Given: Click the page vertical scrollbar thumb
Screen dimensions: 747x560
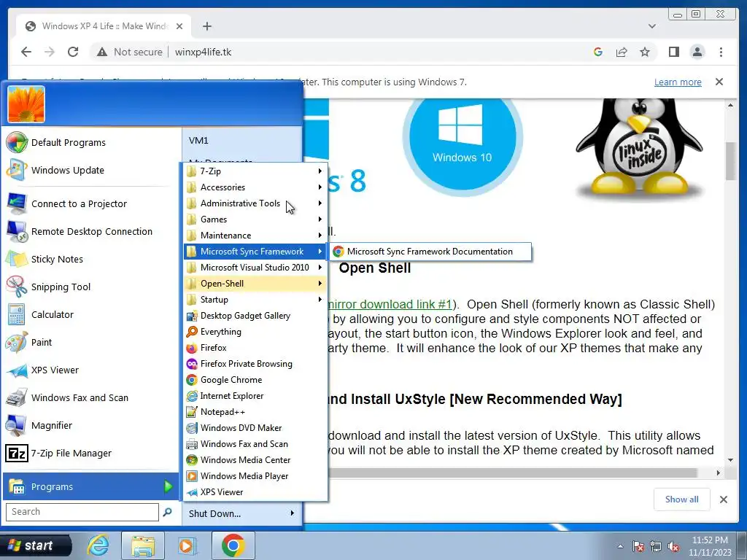Looking at the screenshot, I should pos(730,161).
